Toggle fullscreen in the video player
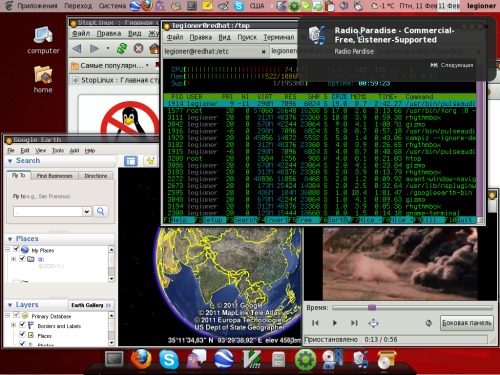This screenshot has height=375, width=500. point(373,323)
